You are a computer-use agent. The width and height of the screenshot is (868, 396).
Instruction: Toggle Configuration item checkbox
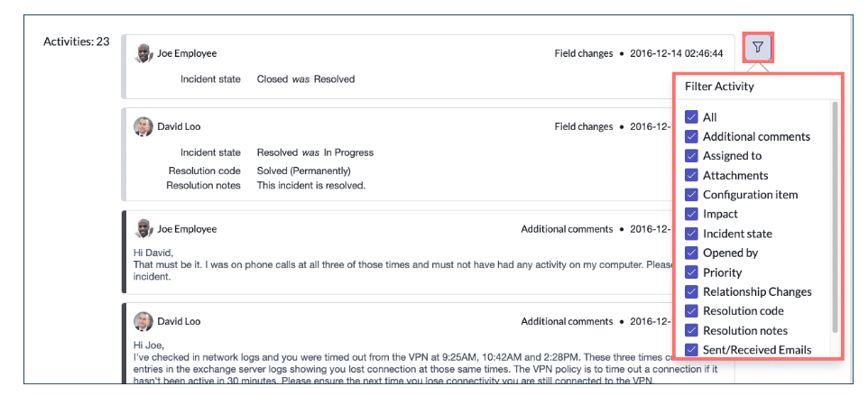click(691, 195)
